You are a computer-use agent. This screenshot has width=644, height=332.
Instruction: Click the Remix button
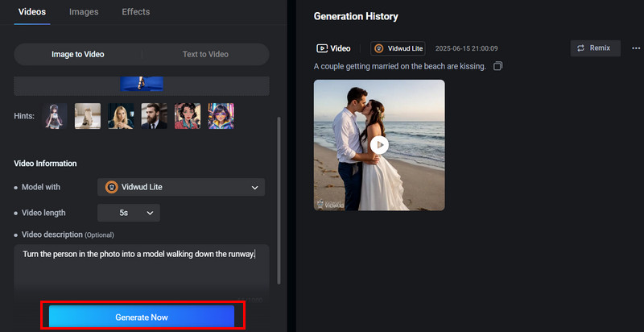tap(596, 48)
